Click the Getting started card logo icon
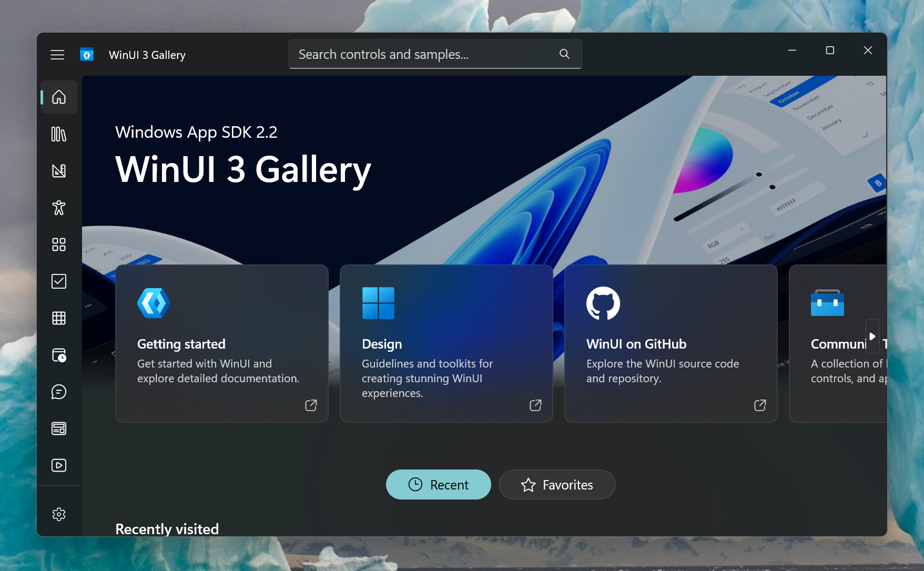The image size is (924, 571). coord(154,303)
